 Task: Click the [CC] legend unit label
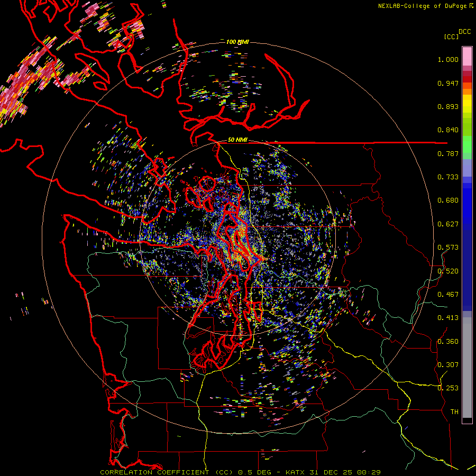pyautogui.click(x=451, y=36)
